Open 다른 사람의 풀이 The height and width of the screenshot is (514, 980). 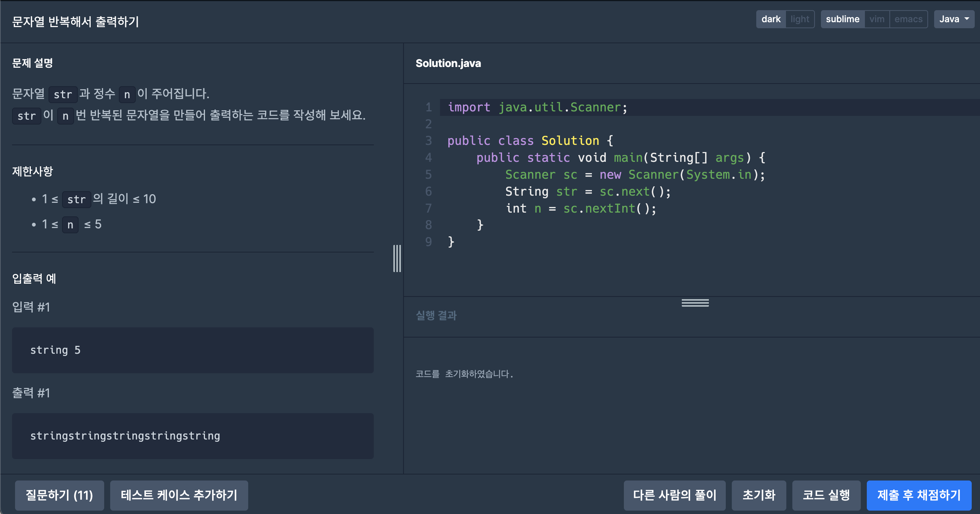[x=675, y=495]
